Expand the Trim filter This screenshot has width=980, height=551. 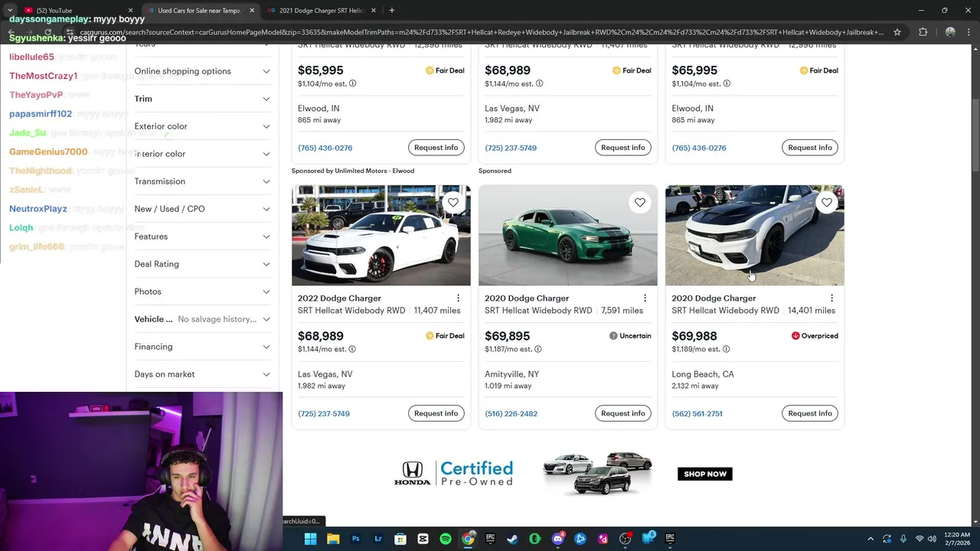click(x=202, y=99)
